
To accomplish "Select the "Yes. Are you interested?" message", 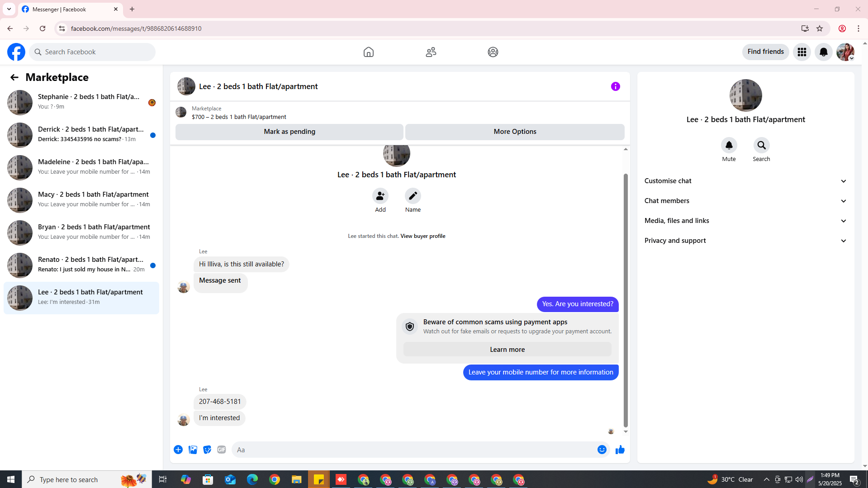I will pyautogui.click(x=578, y=304).
